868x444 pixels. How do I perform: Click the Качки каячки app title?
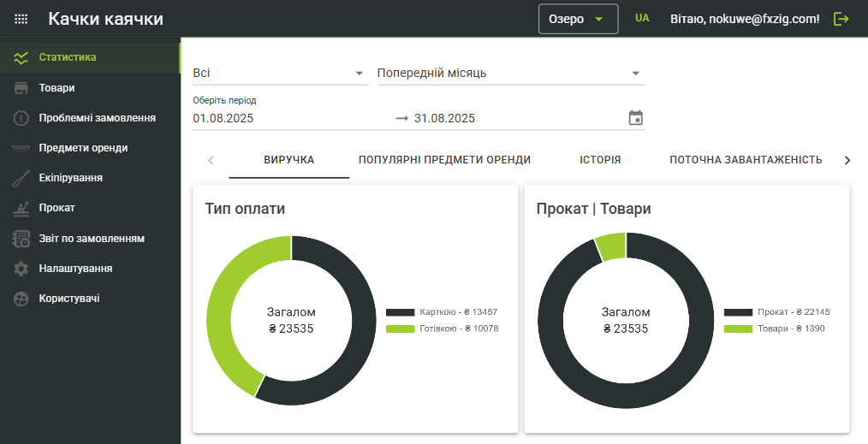106,19
